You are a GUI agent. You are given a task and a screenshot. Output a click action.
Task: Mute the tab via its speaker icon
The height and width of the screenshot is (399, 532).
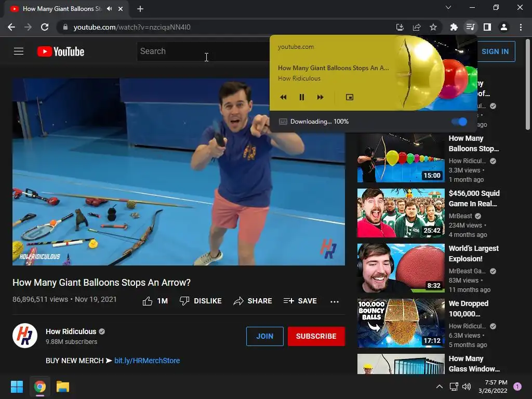109,9
